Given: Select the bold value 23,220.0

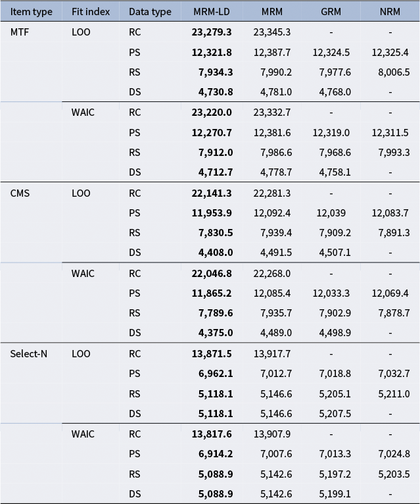Looking at the screenshot, I should click(212, 113).
